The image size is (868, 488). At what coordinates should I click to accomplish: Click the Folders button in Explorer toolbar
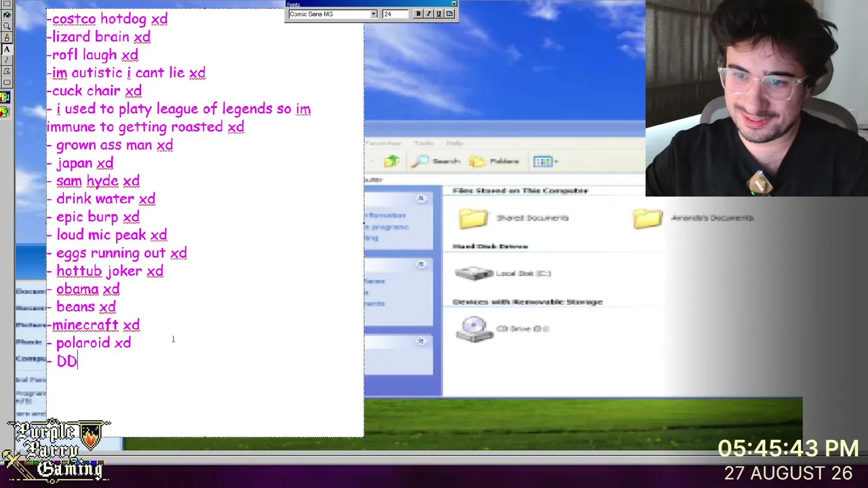495,161
